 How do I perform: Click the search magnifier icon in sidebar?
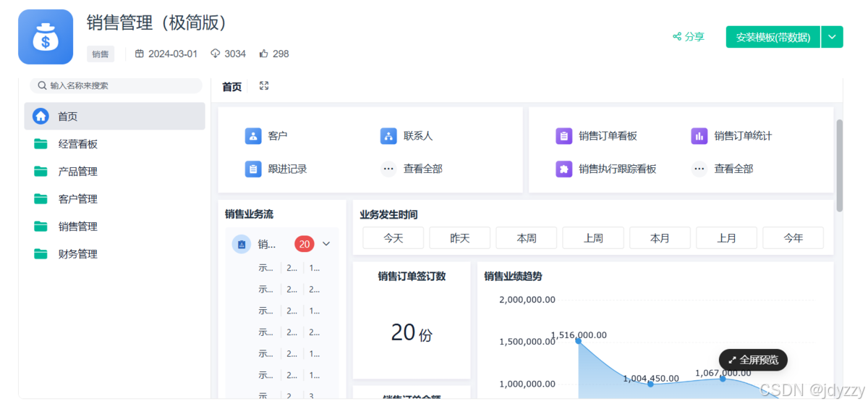(43, 85)
